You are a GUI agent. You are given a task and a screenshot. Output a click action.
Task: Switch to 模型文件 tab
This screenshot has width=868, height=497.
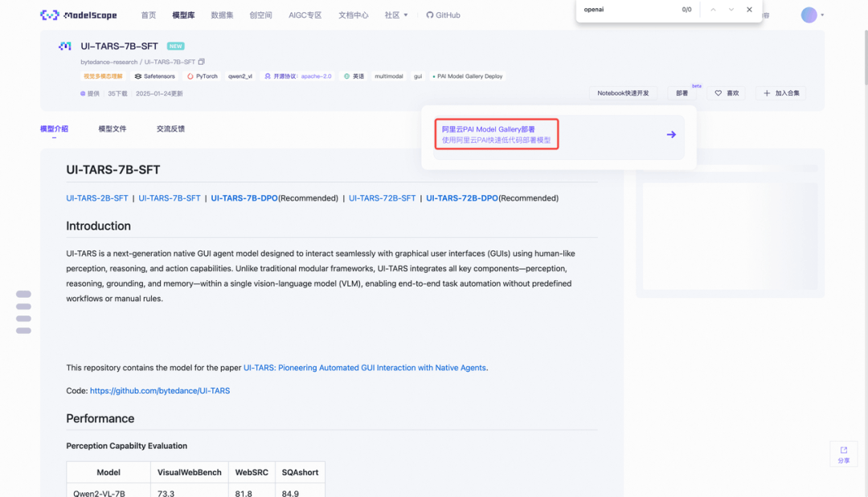(x=113, y=128)
